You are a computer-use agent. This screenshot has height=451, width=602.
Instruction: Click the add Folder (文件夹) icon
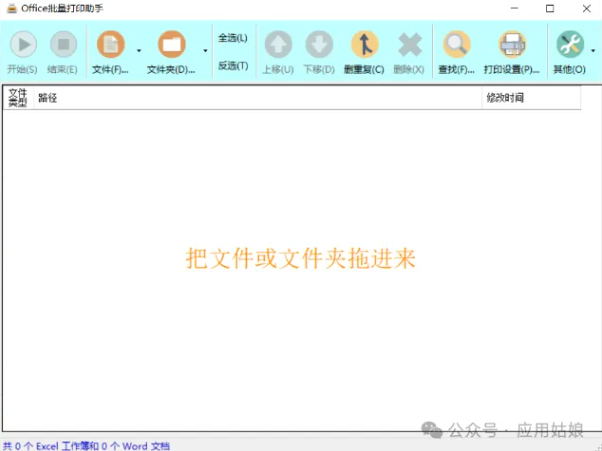point(172,45)
